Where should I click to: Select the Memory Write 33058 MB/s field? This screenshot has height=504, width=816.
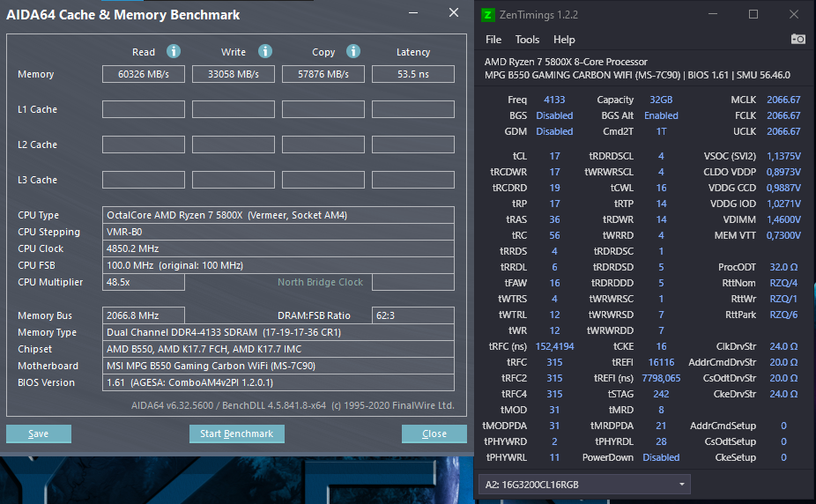[x=234, y=74]
